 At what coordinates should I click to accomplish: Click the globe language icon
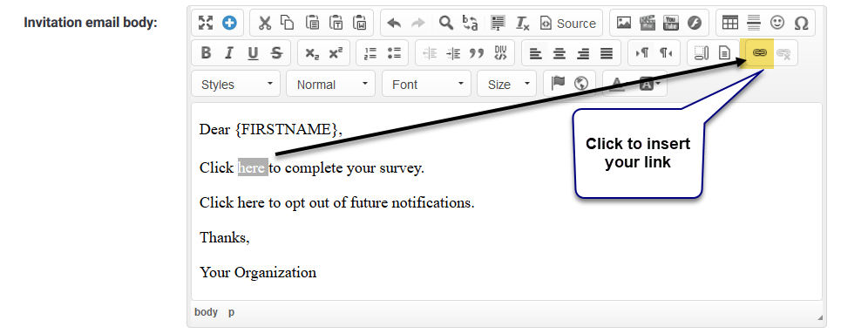click(581, 84)
